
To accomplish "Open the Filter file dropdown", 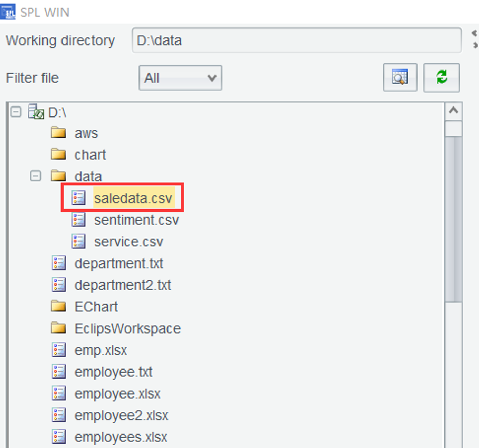I will point(180,78).
